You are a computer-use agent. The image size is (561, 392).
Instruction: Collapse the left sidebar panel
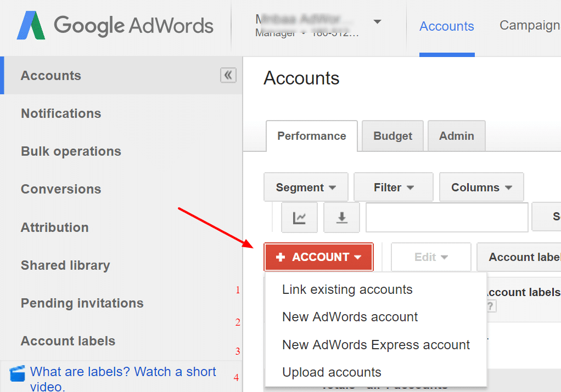pyautogui.click(x=228, y=75)
